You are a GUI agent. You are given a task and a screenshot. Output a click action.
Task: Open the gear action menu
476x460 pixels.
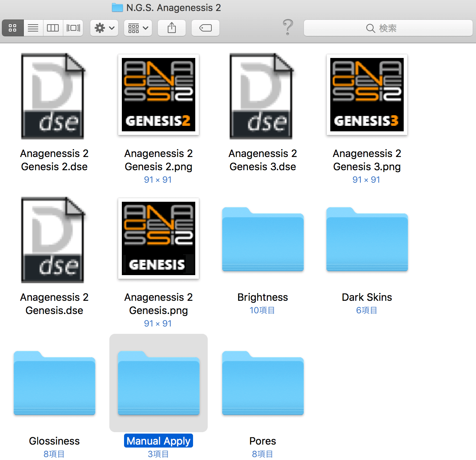click(x=104, y=28)
